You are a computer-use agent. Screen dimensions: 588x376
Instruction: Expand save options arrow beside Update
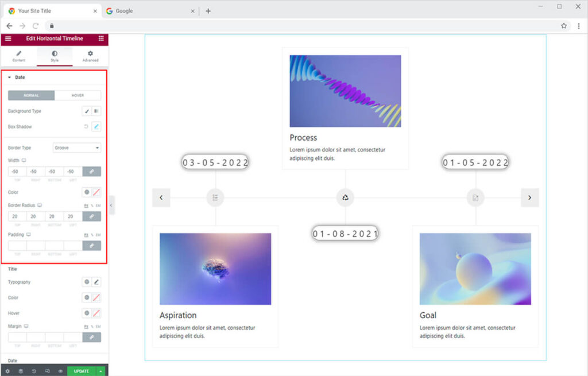click(102, 371)
